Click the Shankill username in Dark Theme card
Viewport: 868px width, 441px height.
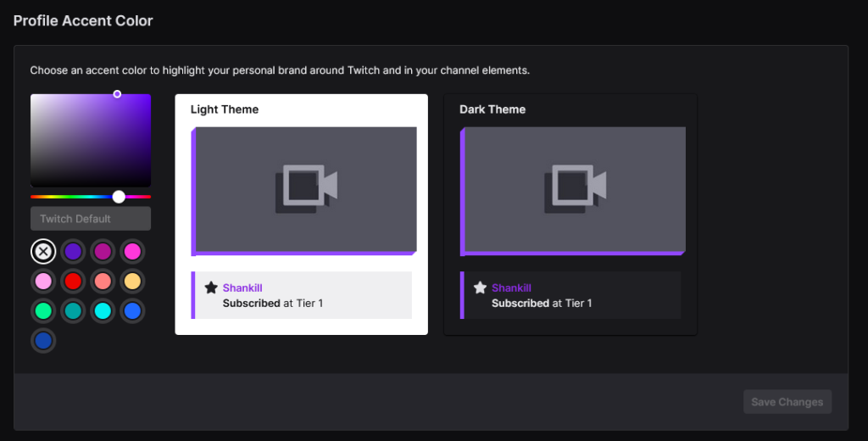[x=511, y=288]
